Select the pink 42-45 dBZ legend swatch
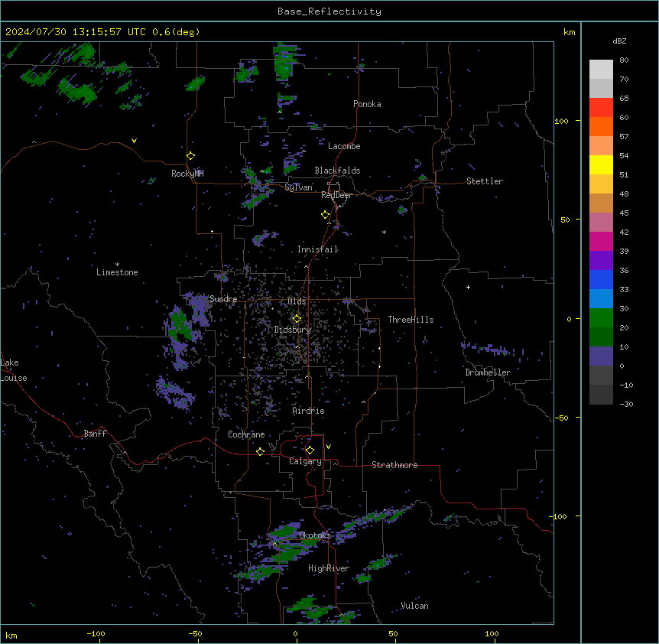The image size is (659, 644). point(601,223)
